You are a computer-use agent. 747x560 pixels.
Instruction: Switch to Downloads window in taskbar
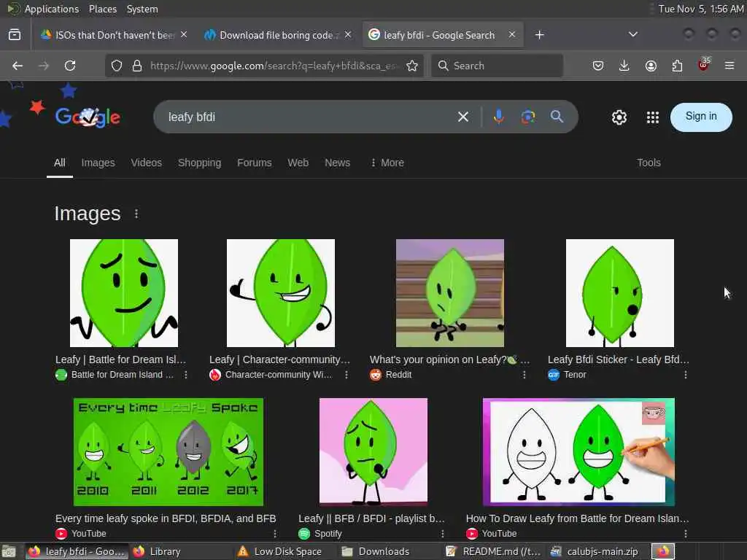pyautogui.click(x=376, y=551)
